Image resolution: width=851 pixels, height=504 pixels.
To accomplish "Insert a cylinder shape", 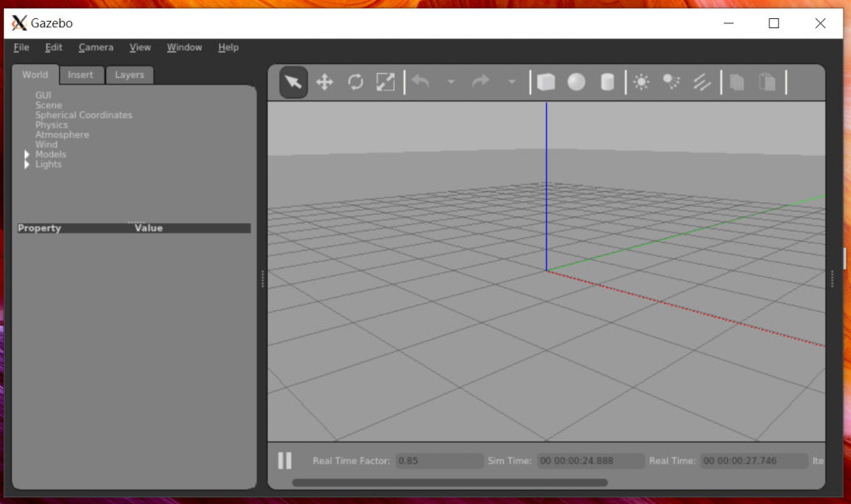I will click(x=608, y=82).
